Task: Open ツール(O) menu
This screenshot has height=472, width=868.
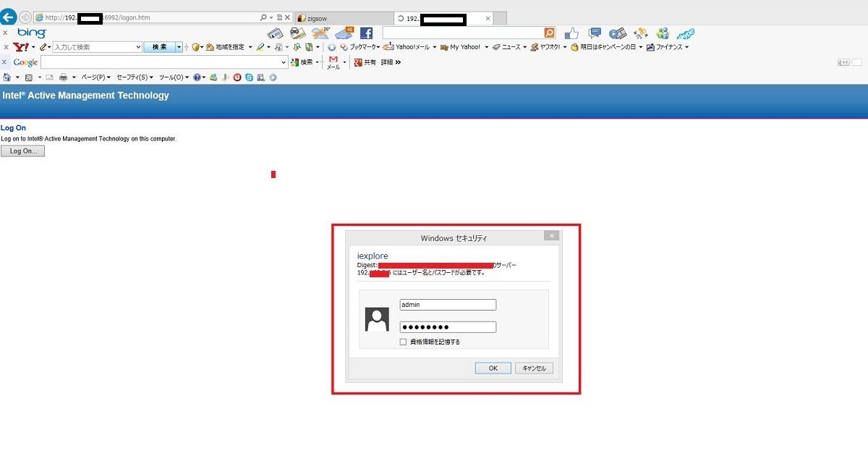Action: (174, 77)
